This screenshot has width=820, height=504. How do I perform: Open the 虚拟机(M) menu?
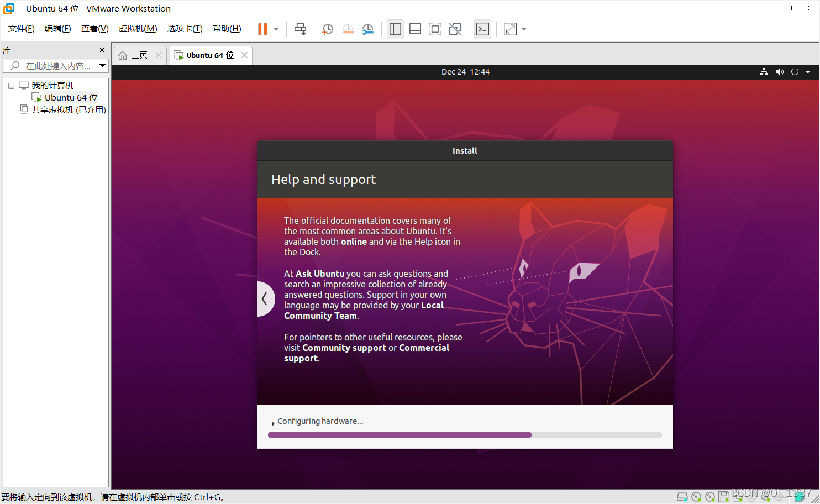pos(138,29)
